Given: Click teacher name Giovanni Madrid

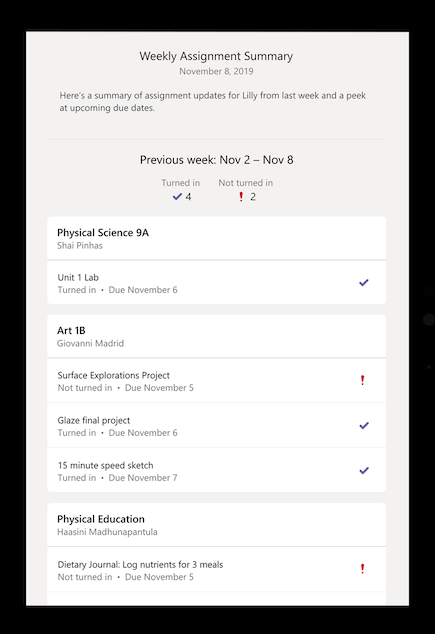Looking at the screenshot, I should [91, 344].
